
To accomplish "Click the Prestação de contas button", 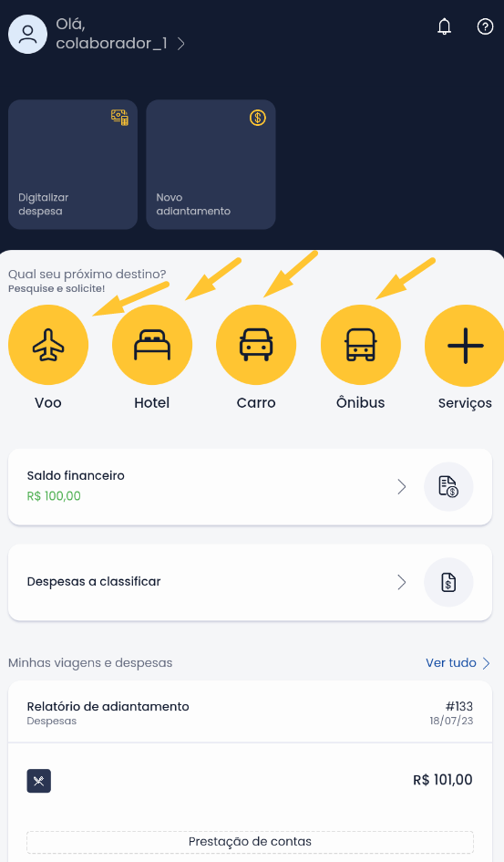I will point(251,842).
